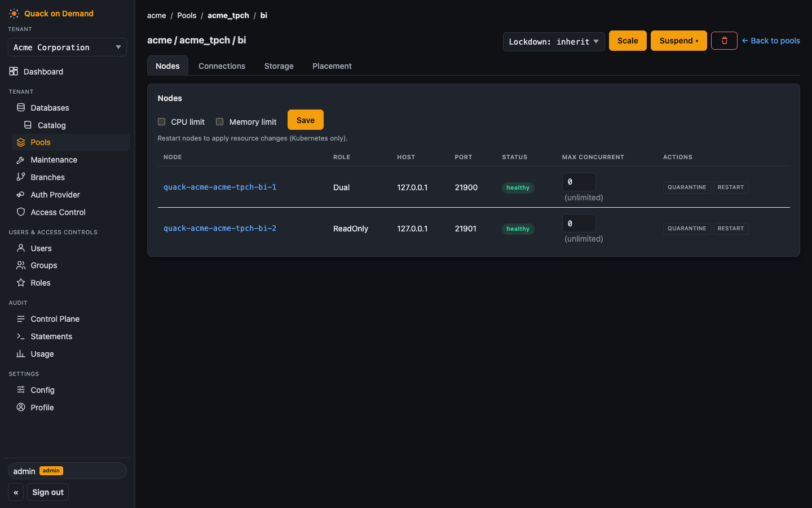
Task: Click the Statements terminal prompt icon
Action: pos(21,336)
